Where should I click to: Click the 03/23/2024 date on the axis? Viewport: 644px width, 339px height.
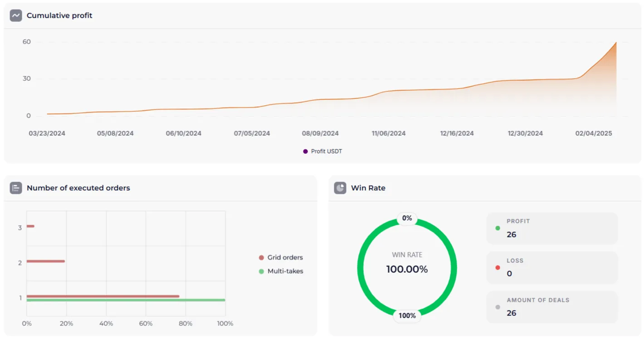click(47, 133)
